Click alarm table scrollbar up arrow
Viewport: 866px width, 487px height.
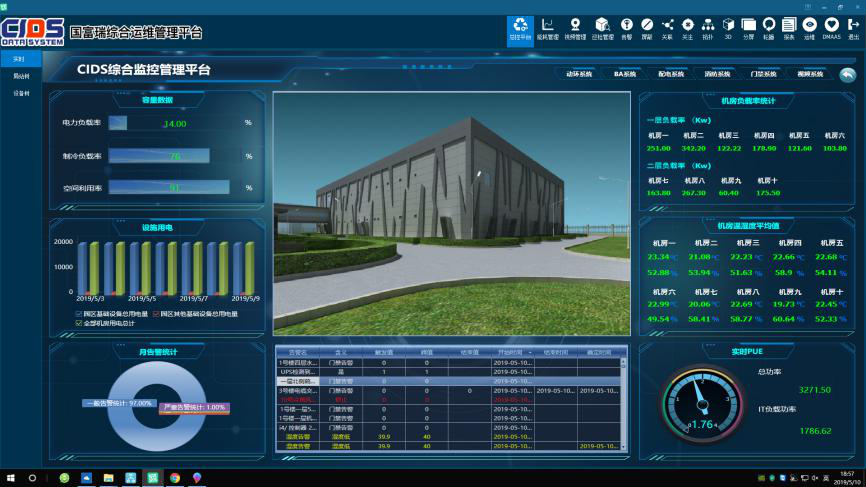[x=624, y=362]
